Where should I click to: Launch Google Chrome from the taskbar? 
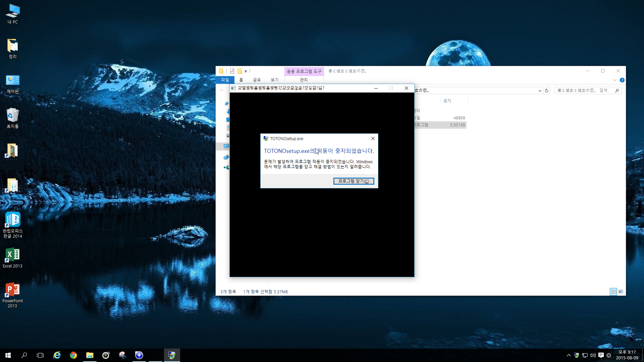point(73,355)
